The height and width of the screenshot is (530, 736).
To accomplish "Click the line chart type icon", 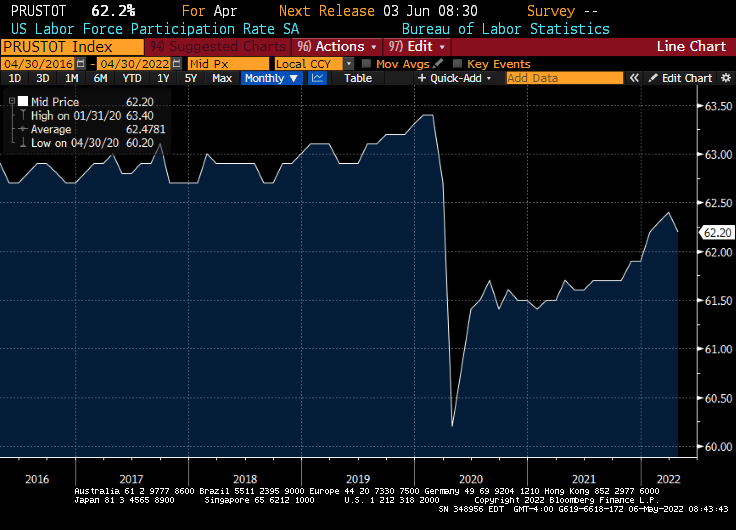I will (318, 78).
